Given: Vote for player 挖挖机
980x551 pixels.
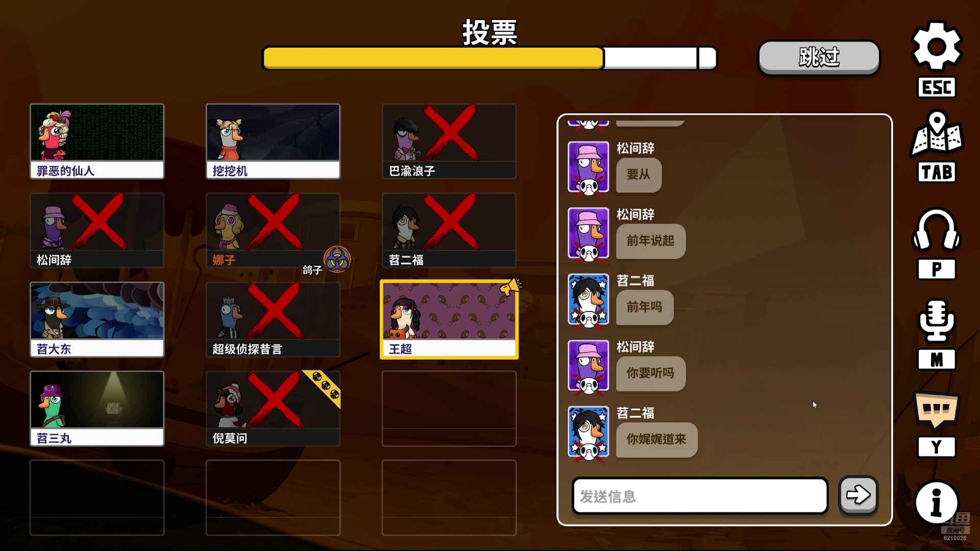Looking at the screenshot, I should tap(273, 141).
